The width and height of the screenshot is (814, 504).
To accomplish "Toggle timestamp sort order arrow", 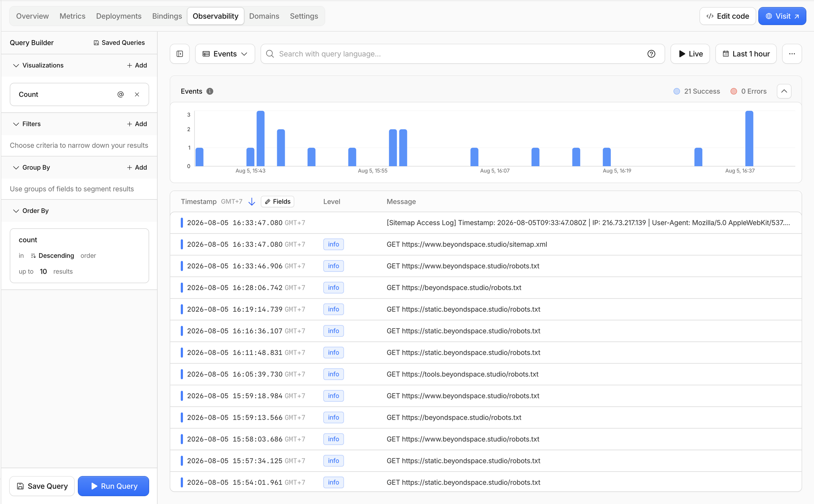I will (252, 202).
